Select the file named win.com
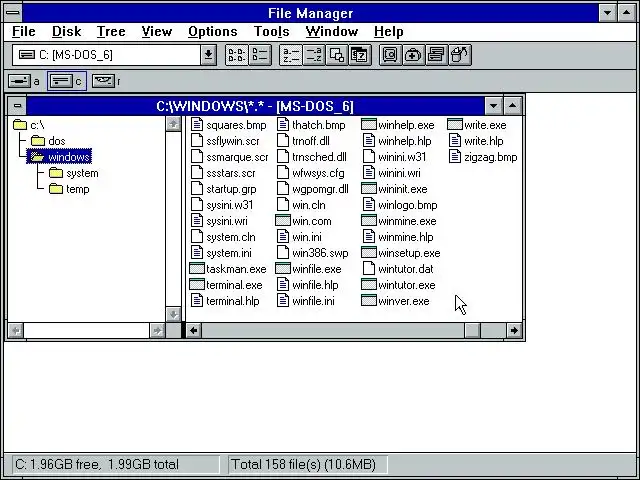The height and width of the screenshot is (480, 640). pyautogui.click(x=311, y=221)
